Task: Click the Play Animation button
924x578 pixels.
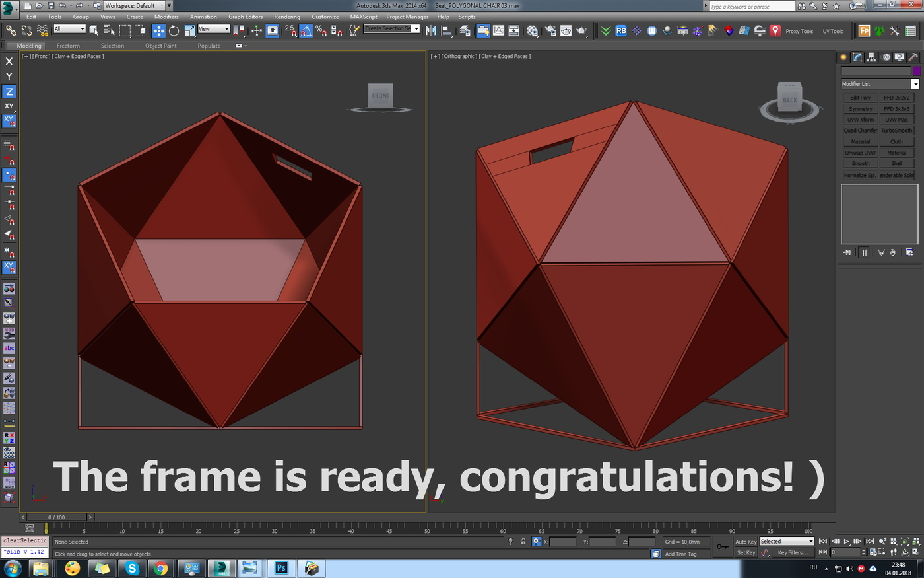Action: pyautogui.click(x=847, y=541)
